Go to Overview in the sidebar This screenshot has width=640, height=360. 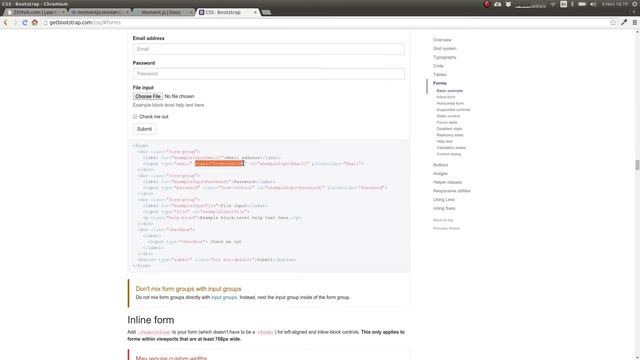(x=442, y=40)
